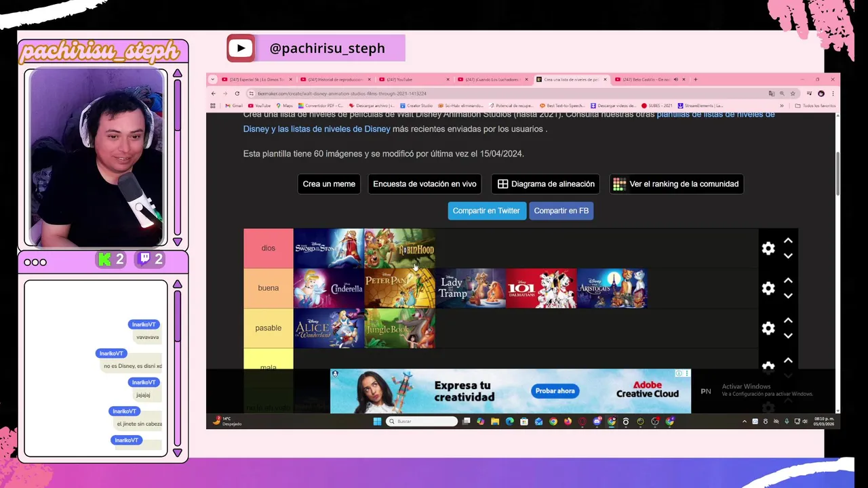Image resolution: width=868 pixels, height=488 pixels.
Task: Open the Creator Studio bookmark
Action: (416, 106)
